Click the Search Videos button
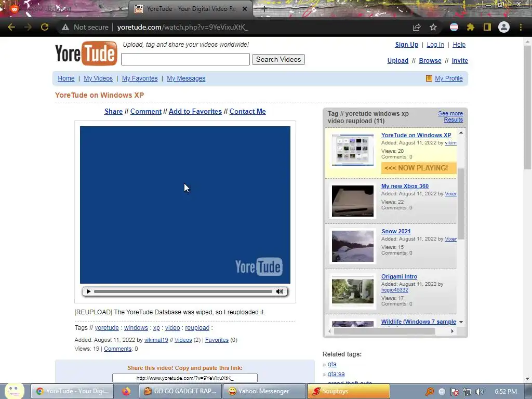Viewport: 532px width, 399px height. [x=278, y=59]
